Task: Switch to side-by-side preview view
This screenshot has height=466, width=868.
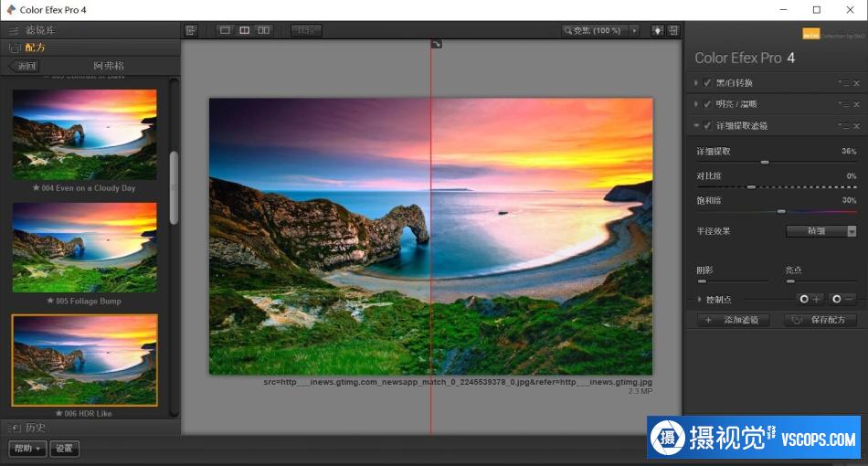Action: 264,30
